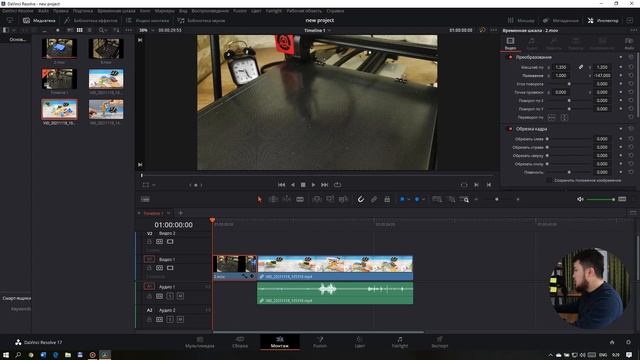Image resolution: width=640 pixels, height=360 pixels.
Task: Open the Индекс монтажа panel
Action: click(147, 20)
